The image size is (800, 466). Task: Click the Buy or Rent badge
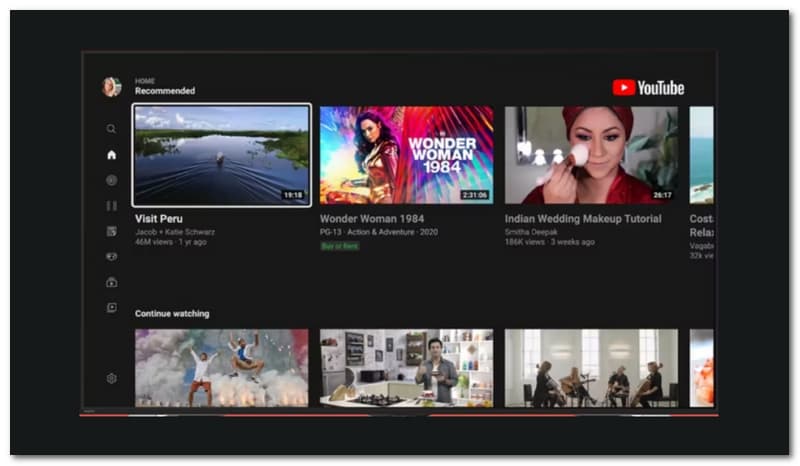339,246
